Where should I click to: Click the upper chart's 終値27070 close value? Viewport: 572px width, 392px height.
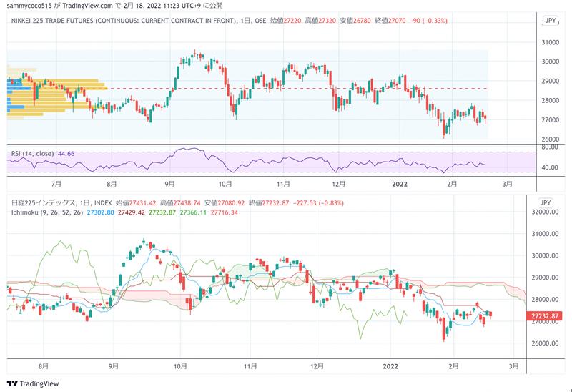[390, 21]
